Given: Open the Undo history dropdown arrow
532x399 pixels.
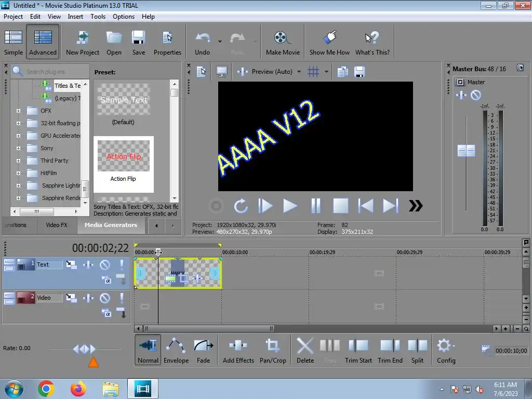Looking at the screenshot, I should tap(220, 42).
